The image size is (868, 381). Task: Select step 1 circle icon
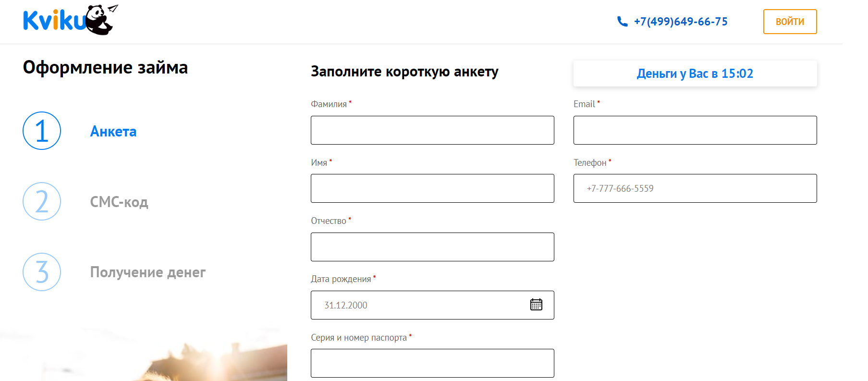(x=42, y=131)
